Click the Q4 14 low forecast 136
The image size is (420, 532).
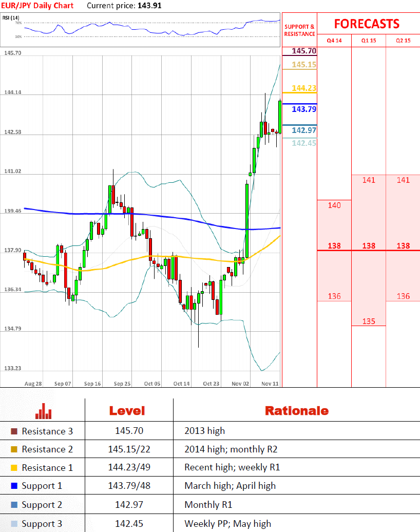tap(334, 296)
